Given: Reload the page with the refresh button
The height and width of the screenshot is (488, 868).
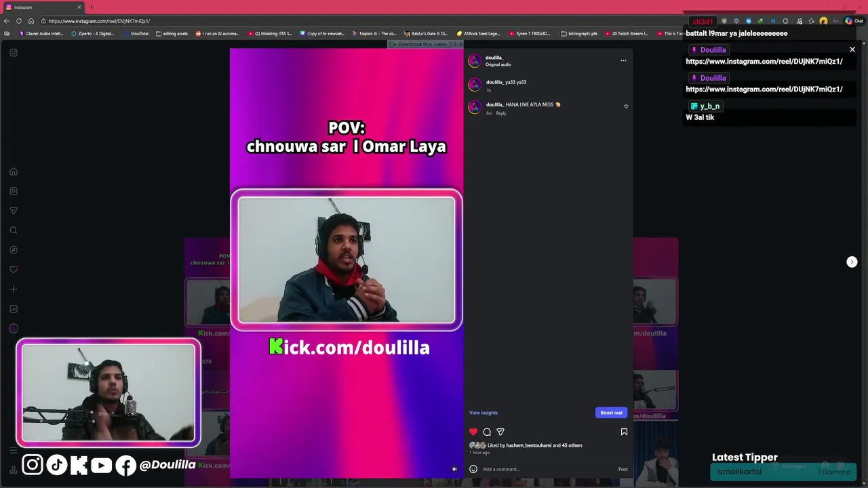Looking at the screenshot, I should (x=19, y=21).
